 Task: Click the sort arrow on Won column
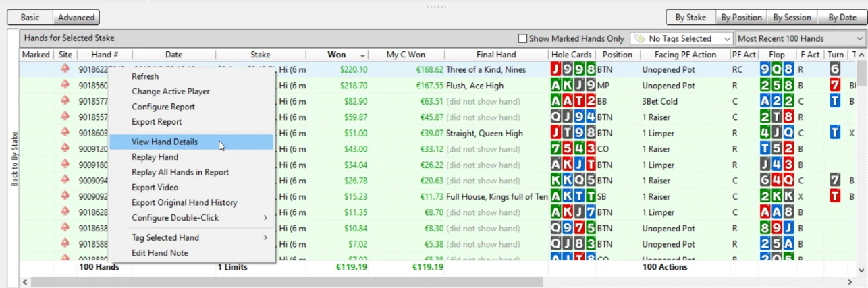(363, 55)
